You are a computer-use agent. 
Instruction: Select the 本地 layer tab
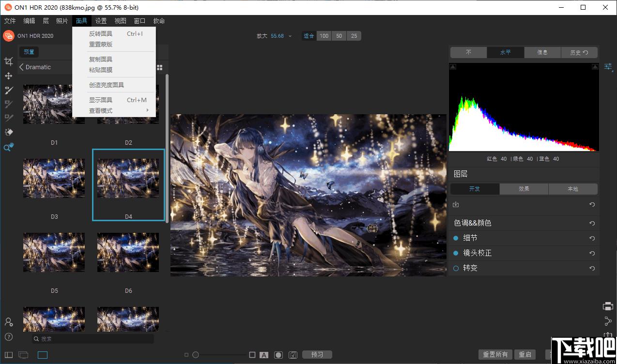[x=573, y=189]
